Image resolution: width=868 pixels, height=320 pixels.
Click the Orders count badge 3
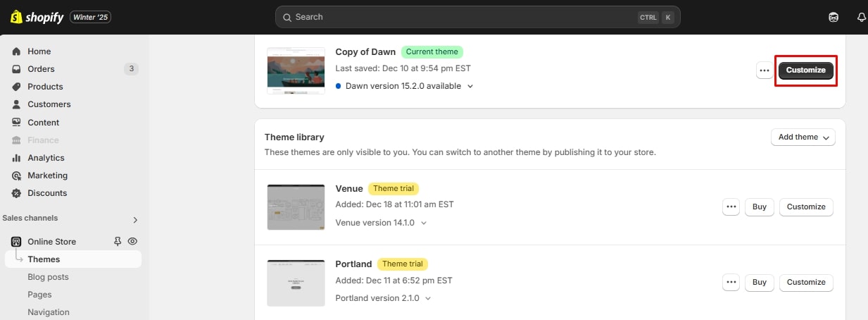coord(131,69)
